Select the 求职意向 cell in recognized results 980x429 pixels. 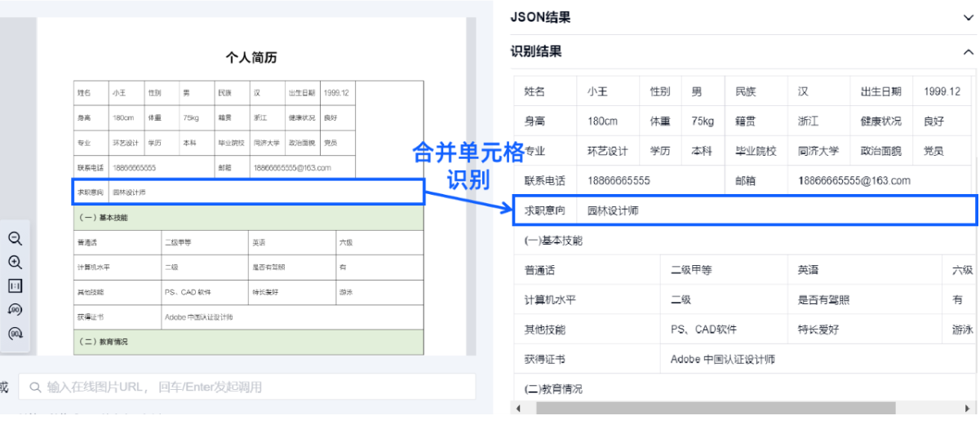pos(544,210)
